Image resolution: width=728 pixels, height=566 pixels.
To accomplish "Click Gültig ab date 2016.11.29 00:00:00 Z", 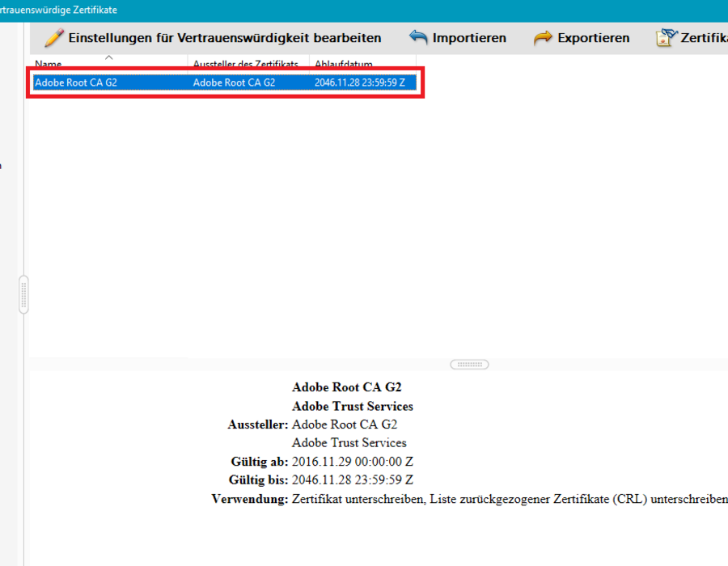I will [x=353, y=462].
